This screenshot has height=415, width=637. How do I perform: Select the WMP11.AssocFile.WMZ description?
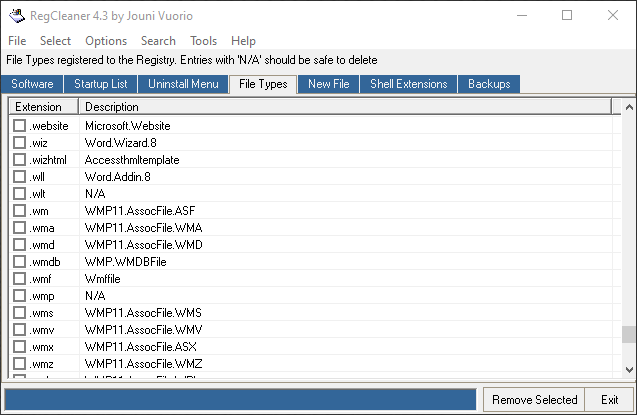point(143,364)
